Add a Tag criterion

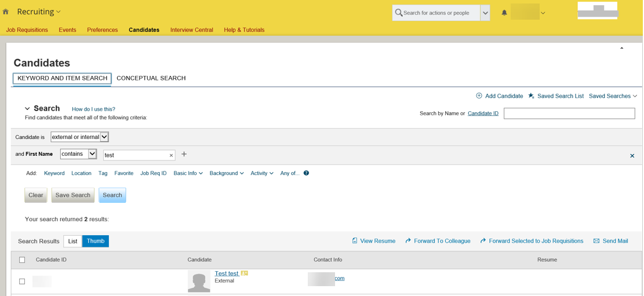(103, 173)
